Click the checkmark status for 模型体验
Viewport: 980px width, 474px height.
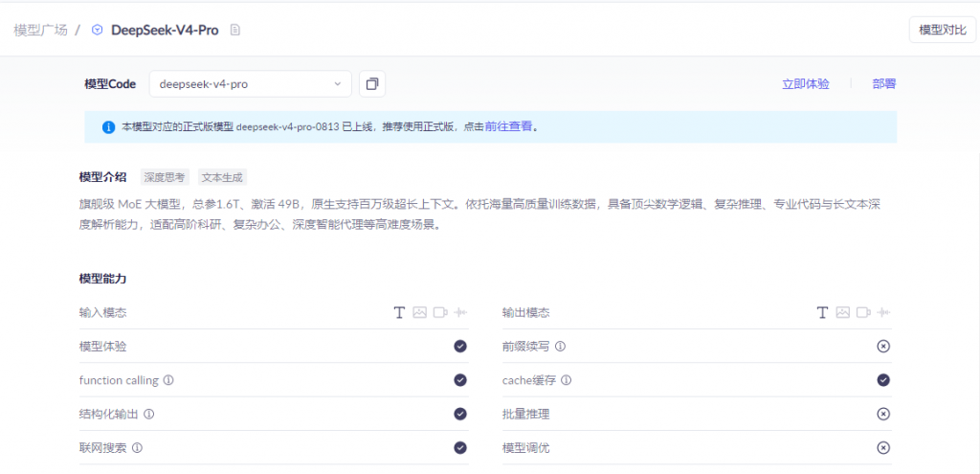460,347
